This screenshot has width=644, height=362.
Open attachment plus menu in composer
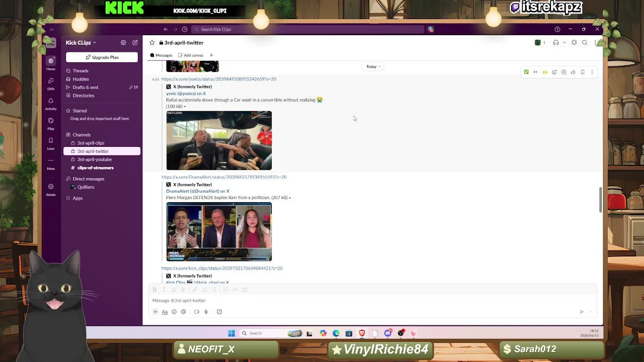(x=155, y=312)
